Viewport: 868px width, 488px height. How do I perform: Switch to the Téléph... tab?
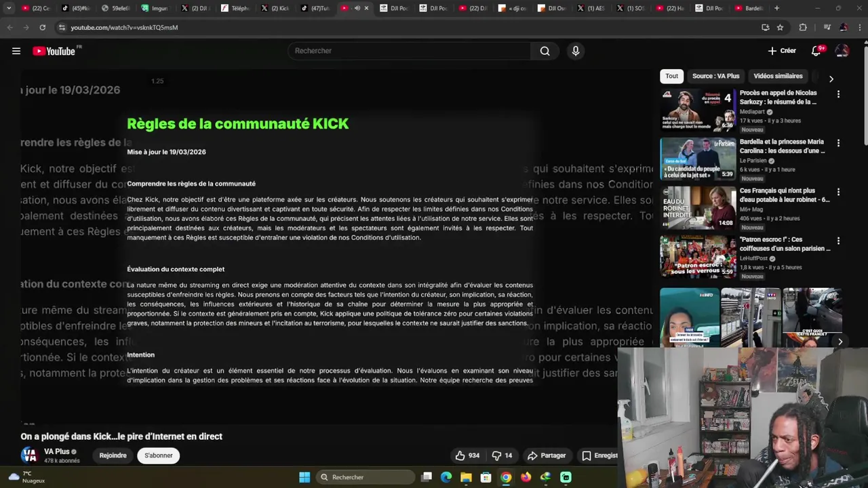coord(237,8)
